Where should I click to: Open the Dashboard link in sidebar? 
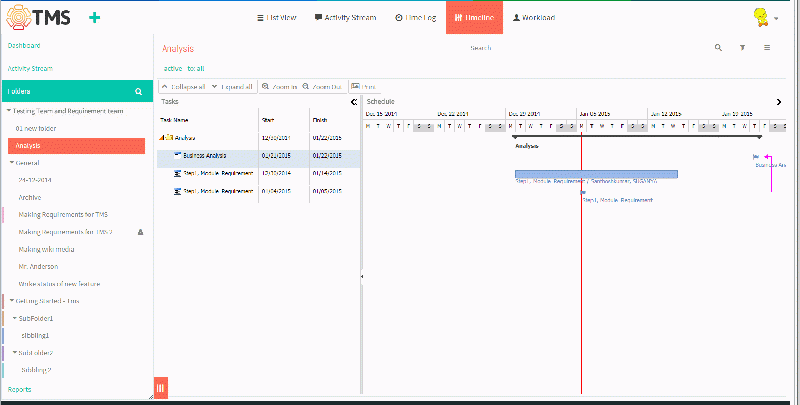(x=24, y=45)
